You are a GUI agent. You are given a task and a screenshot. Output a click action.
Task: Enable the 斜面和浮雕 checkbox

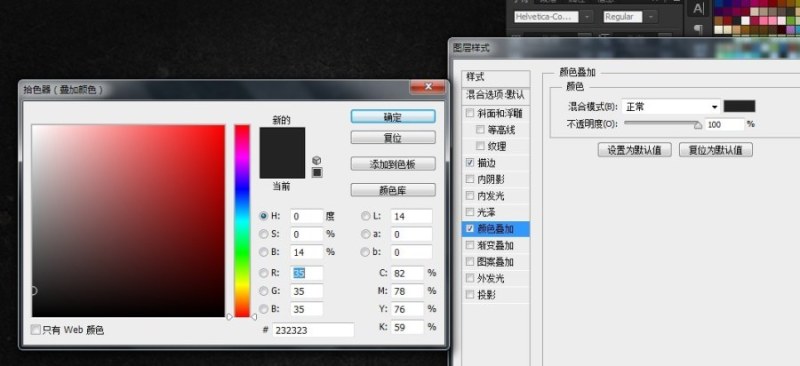[470, 113]
